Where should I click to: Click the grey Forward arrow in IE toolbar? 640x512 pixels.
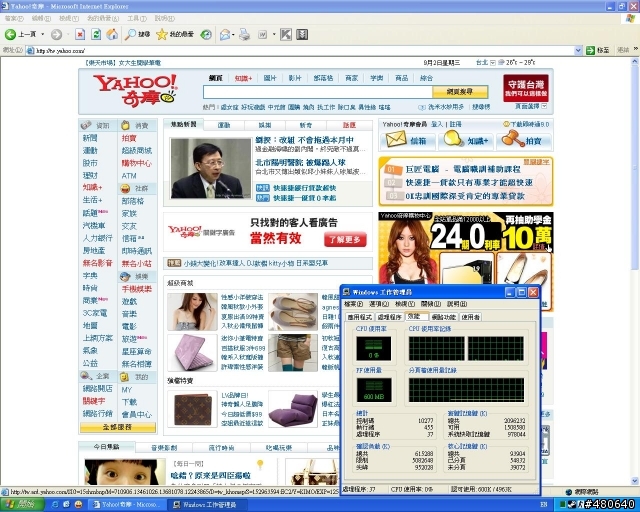56,35
